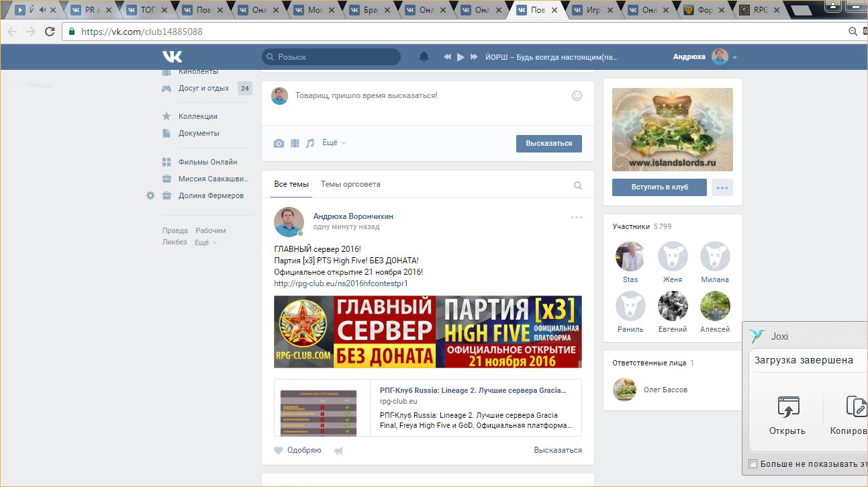Open РПГ-Клуб Russia link preview title
This screenshot has height=487, width=868.
pyautogui.click(x=473, y=390)
